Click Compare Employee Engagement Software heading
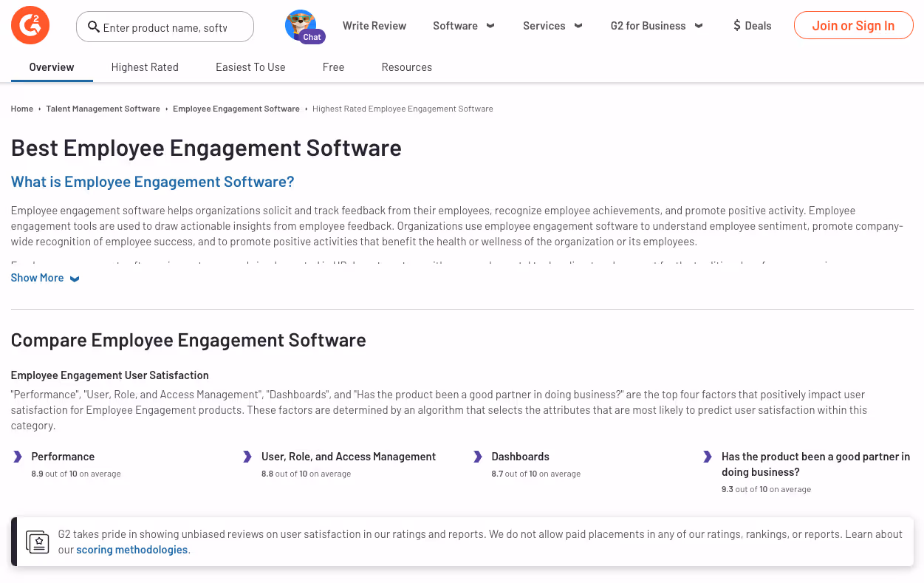924x583 pixels. 188,340
